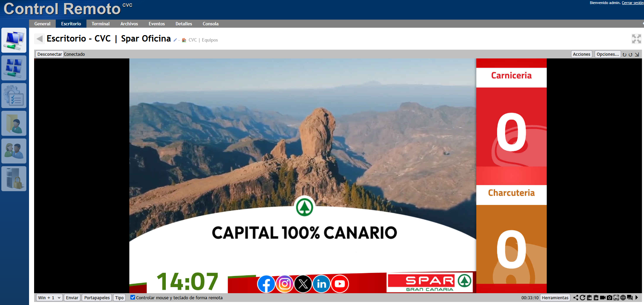The image size is (644, 305).
Task: Click the Desconectar button
Action: point(50,54)
